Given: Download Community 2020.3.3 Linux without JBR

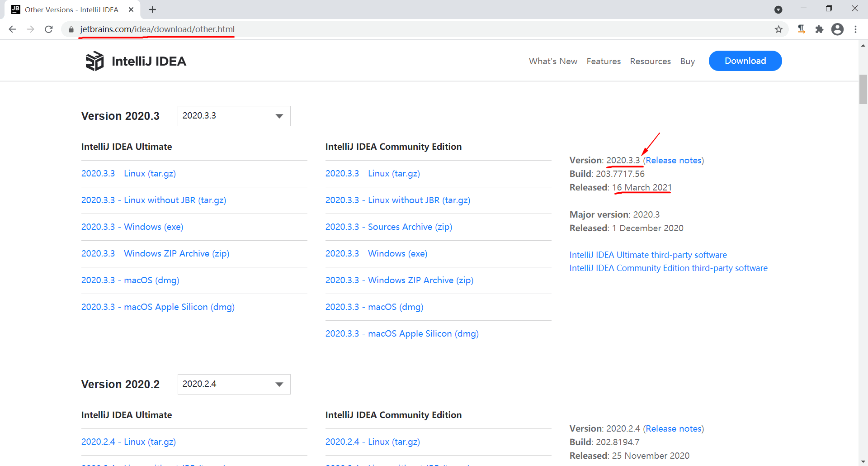Looking at the screenshot, I should point(398,200).
